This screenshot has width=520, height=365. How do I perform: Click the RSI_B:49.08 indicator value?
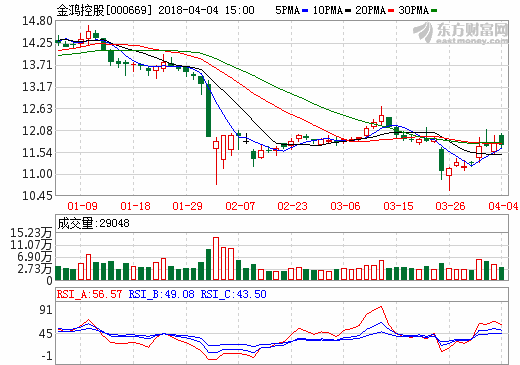tap(161, 294)
